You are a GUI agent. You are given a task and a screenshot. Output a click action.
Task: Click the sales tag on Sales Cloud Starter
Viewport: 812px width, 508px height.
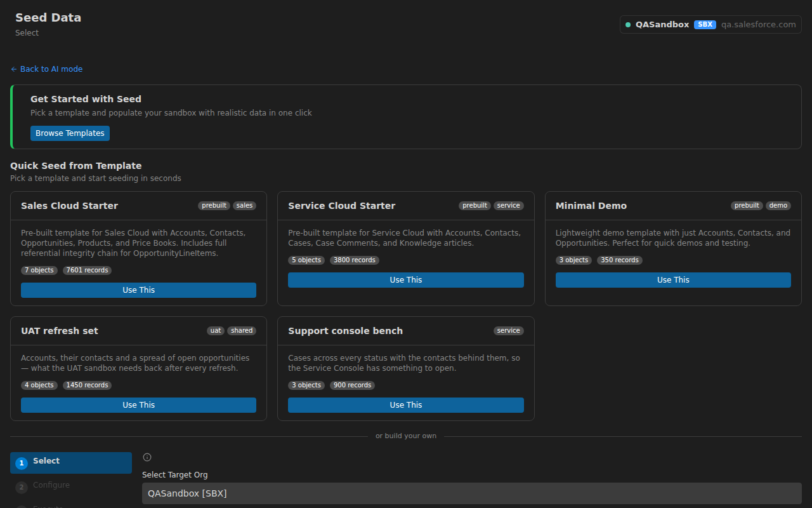click(x=244, y=206)
